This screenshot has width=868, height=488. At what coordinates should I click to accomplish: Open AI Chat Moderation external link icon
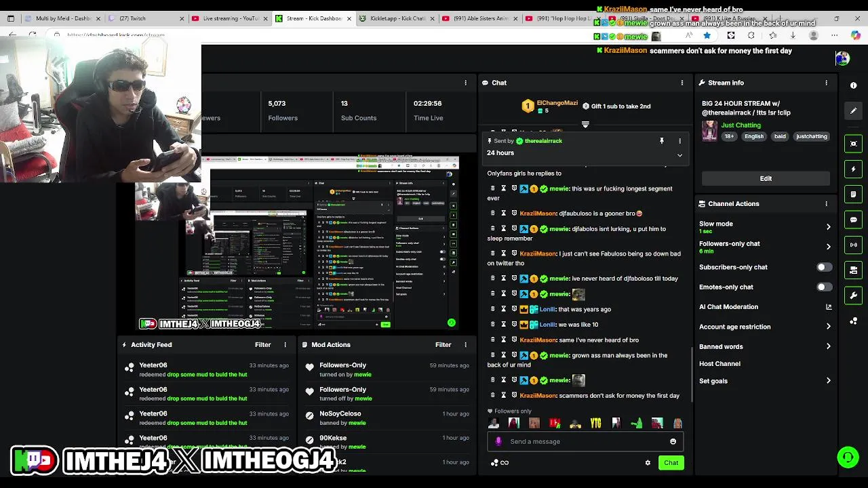coord(828,307)
